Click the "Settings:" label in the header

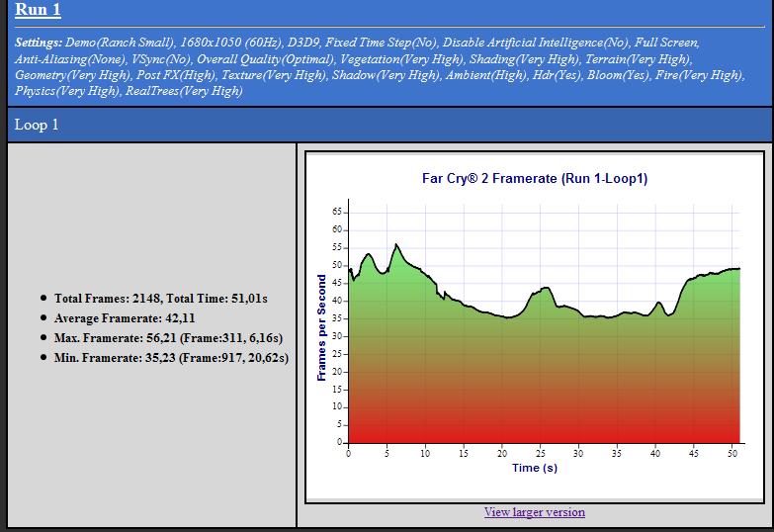(x=39, y=43)
